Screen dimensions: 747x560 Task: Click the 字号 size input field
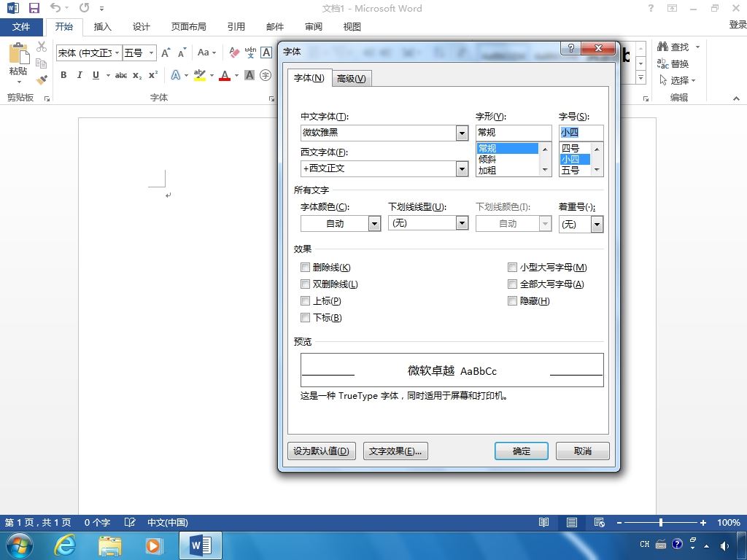[x=581, y=133]
